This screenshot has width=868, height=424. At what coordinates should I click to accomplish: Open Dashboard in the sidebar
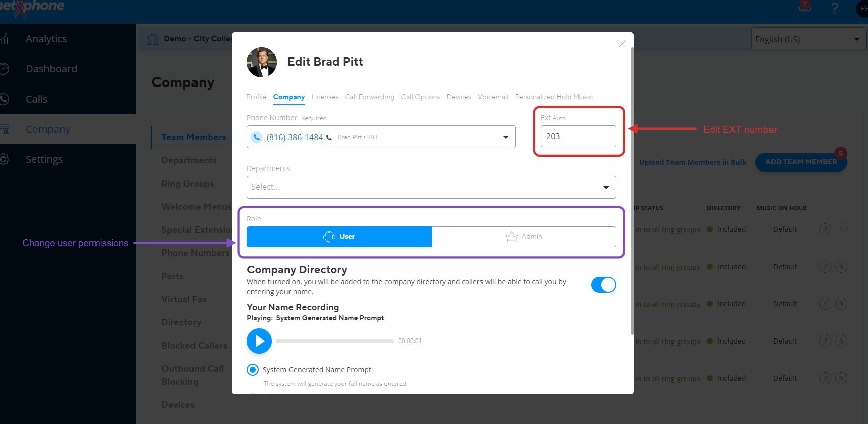tap(51, 69)
